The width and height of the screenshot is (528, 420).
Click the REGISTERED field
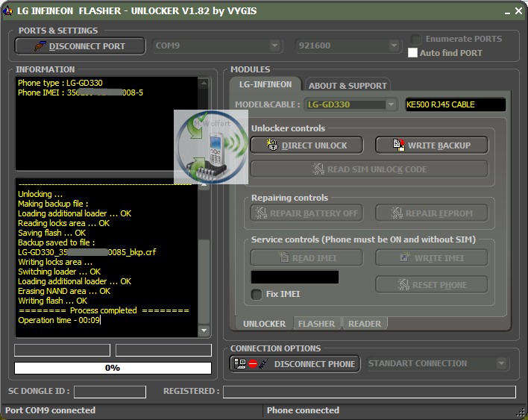pyautogui.click(x=369, y=392)
